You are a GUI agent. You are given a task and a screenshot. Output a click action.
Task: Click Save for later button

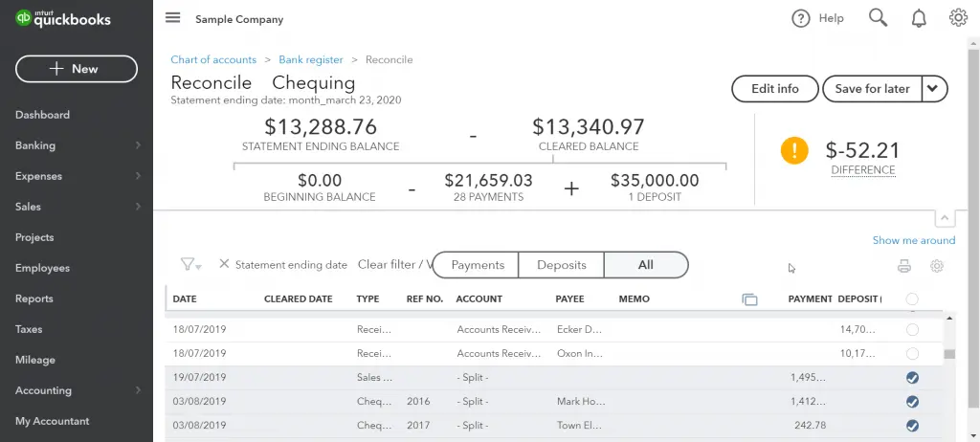coord(872,89)
